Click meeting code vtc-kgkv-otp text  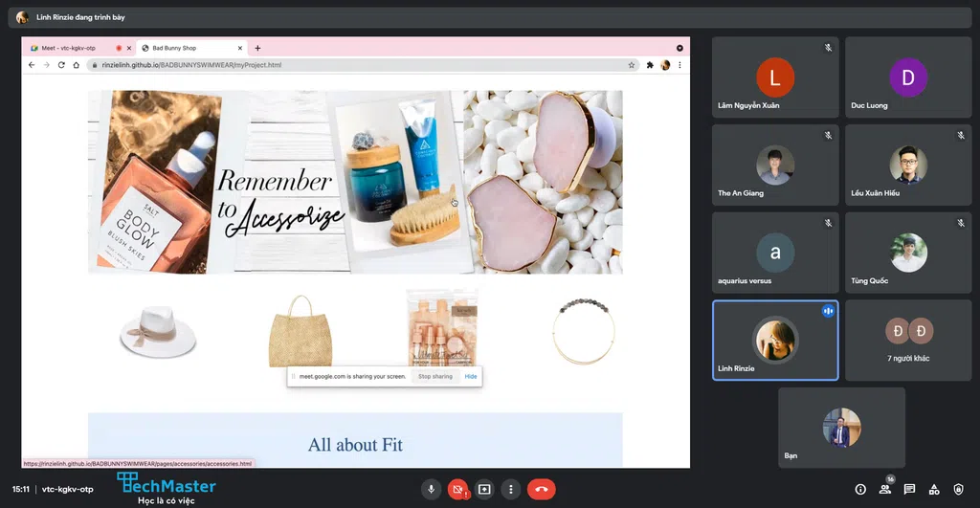tap(68, 489)
